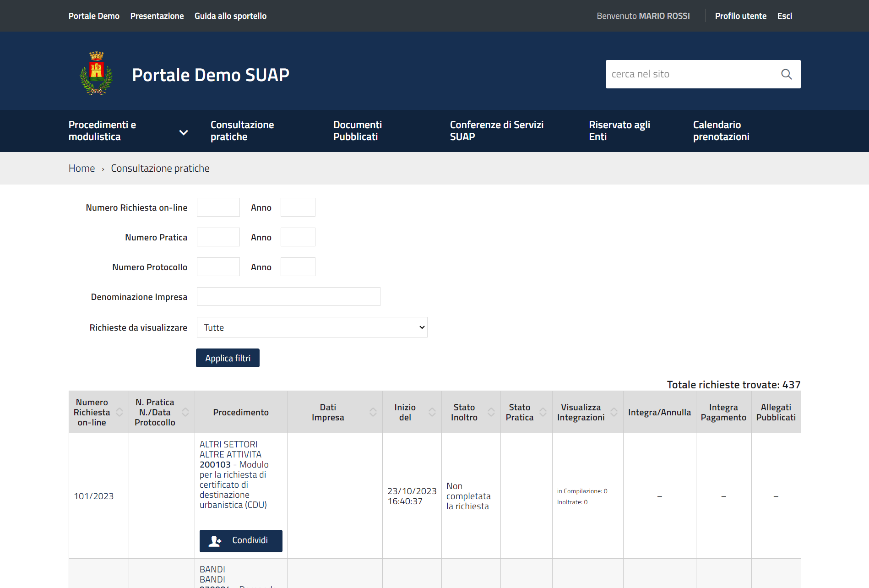Sort by N. Pratica N./Data Protocollo column
Image resolution: width=869 pixels, height=588 pixels.
click(185, 412)
